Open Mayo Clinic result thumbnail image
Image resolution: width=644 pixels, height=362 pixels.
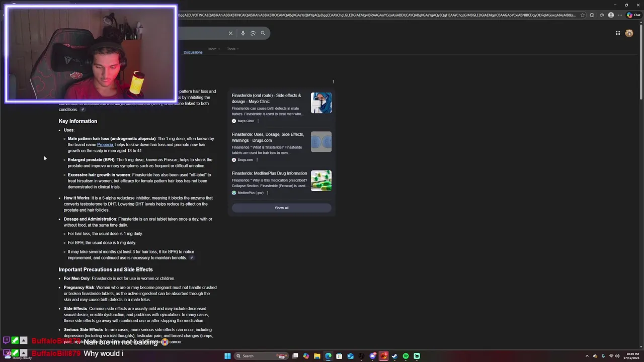click(321, 103)
